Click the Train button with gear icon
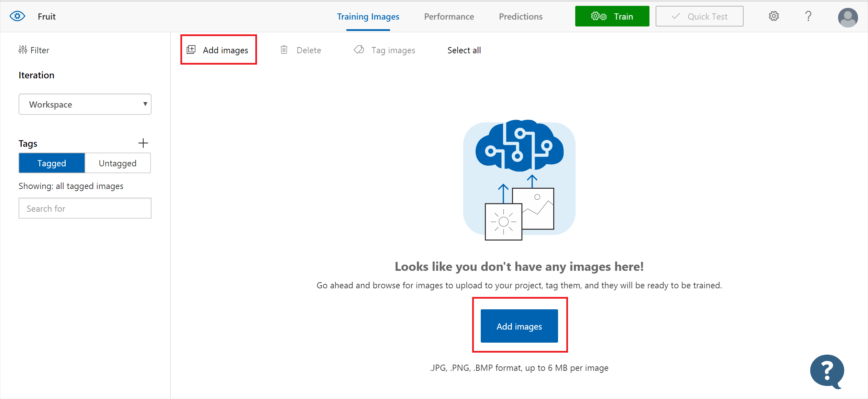The width and height of the screenshot is (868, 399). 614,16
